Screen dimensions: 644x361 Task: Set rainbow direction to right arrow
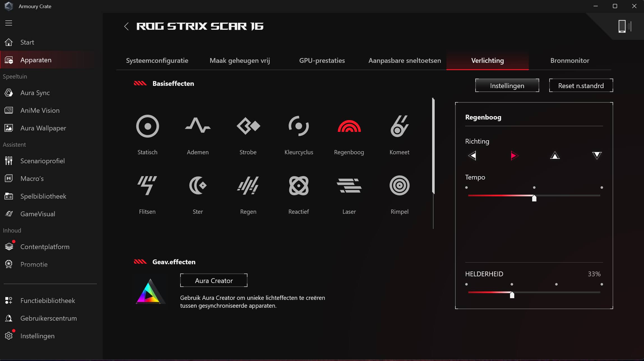click(x=514, y=155)
